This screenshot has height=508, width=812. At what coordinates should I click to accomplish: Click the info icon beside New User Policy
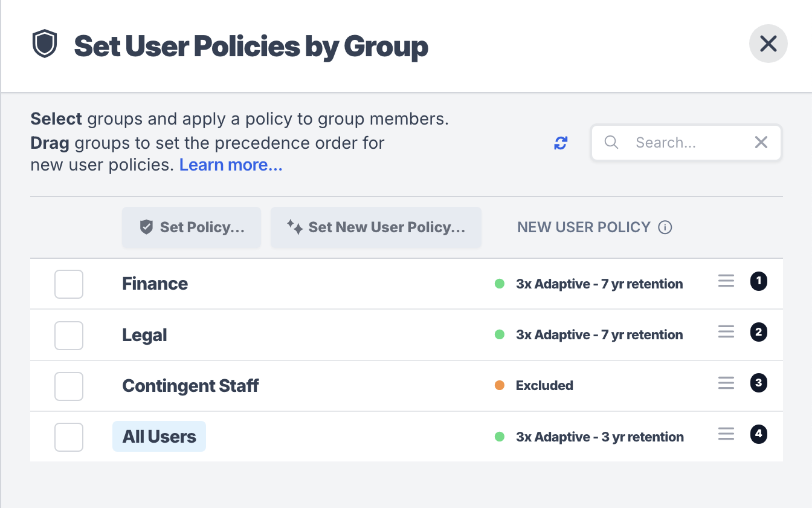click(x=665, y=227)
